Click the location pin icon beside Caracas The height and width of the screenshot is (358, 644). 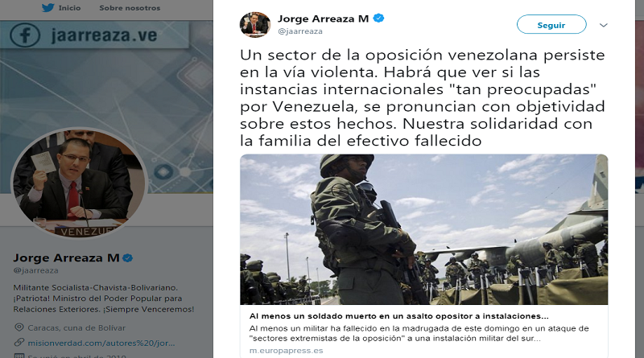coord(19,327)
